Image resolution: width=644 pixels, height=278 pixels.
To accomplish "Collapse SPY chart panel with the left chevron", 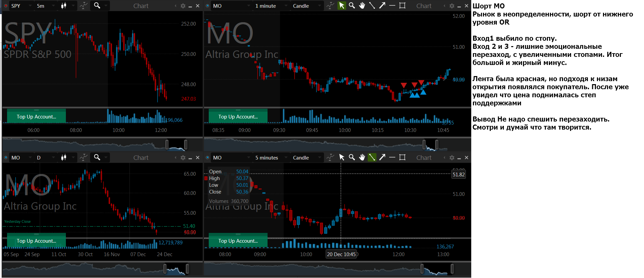I will pos(175,6).
